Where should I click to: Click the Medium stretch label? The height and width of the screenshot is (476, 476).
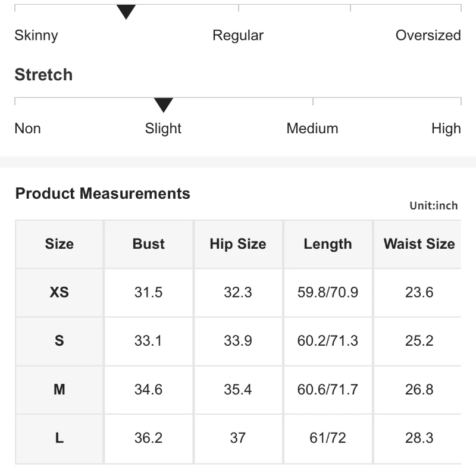coord(312,129)
